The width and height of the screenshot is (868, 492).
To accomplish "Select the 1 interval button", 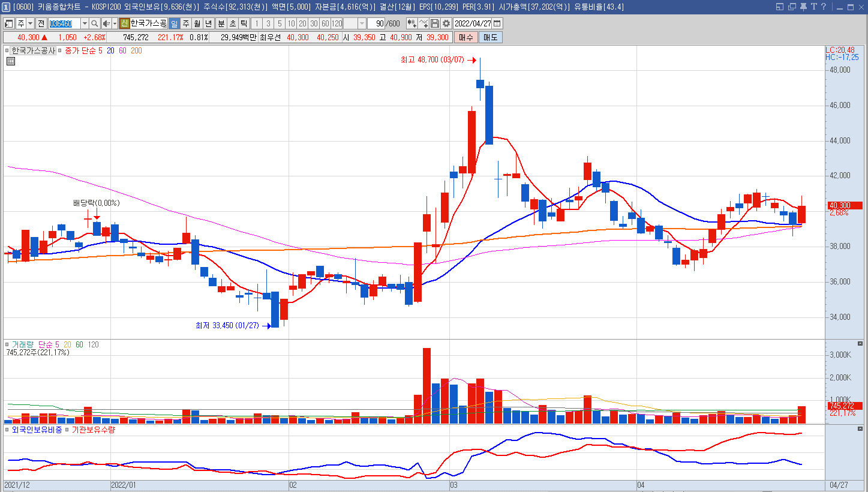I will pyautogui.click(x=257, y=23).
